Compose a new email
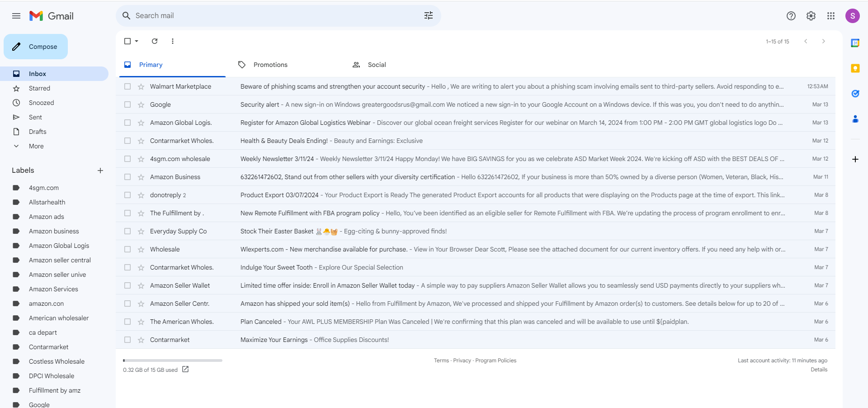Screen dimensions: 868x408 coord(36,47)
